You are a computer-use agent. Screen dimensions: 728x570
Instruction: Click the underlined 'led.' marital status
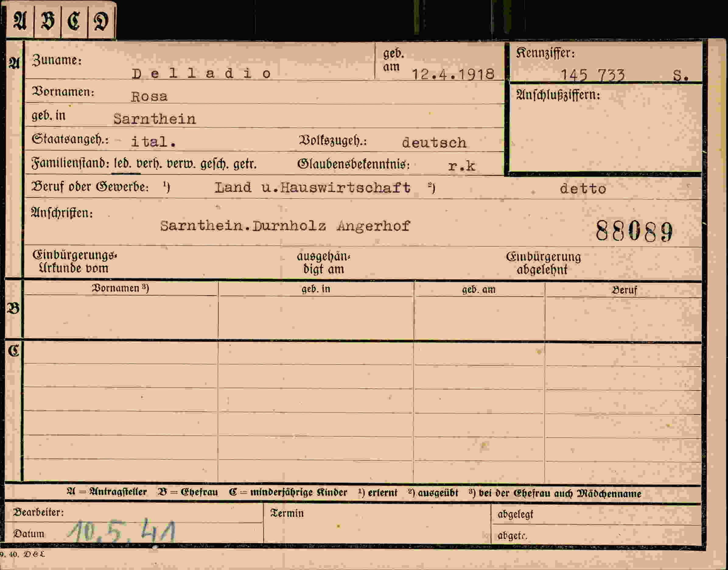coord(123,164)
